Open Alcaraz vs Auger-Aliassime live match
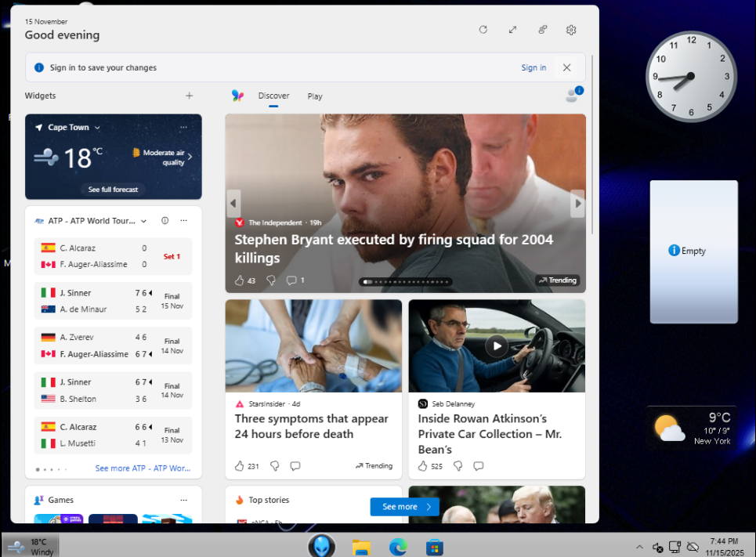 tap(113, 256)
